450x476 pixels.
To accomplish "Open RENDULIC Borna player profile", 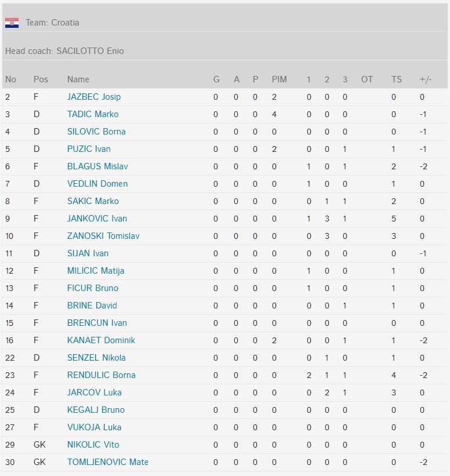I will 101,375.
